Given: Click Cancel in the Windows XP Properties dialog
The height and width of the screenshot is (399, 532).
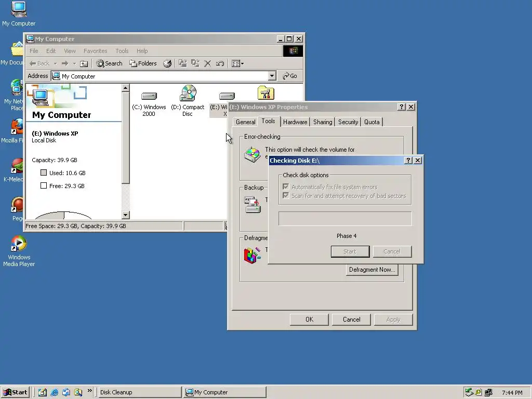Looking at the screenshot, I should pyautogui.click(x=351, y=320).
